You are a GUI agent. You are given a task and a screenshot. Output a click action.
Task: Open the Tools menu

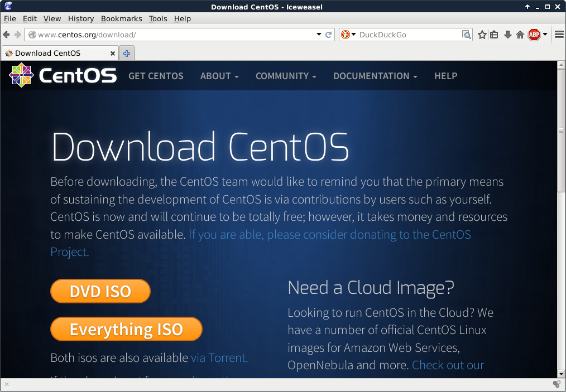point(158,19)
